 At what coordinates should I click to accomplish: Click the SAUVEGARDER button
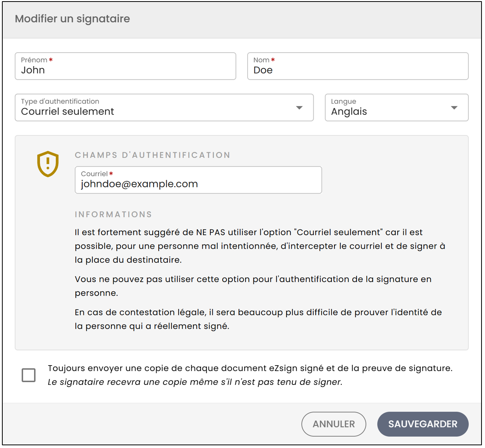(423, 424)
